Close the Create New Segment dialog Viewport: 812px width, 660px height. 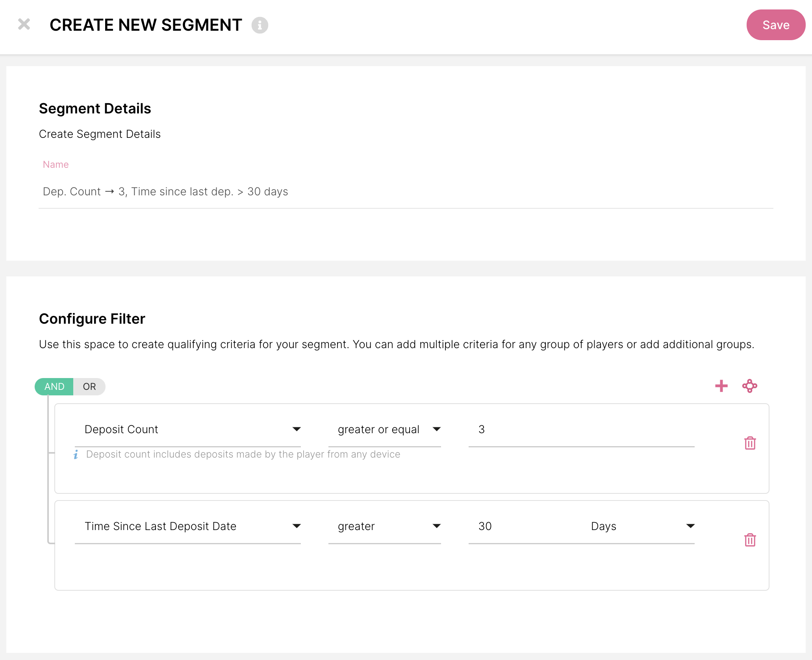pyautogui.click(x=24, y=24)
